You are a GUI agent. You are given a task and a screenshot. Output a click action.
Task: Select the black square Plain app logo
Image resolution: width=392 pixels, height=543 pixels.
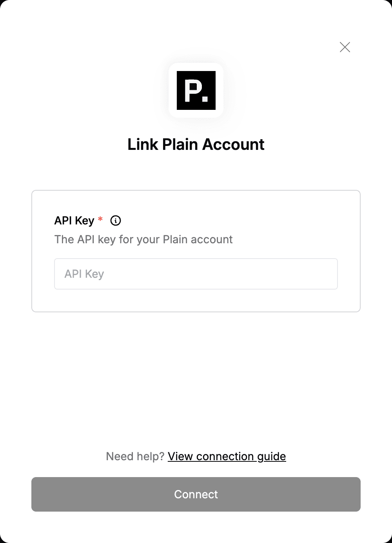click(x=196, y=90)
